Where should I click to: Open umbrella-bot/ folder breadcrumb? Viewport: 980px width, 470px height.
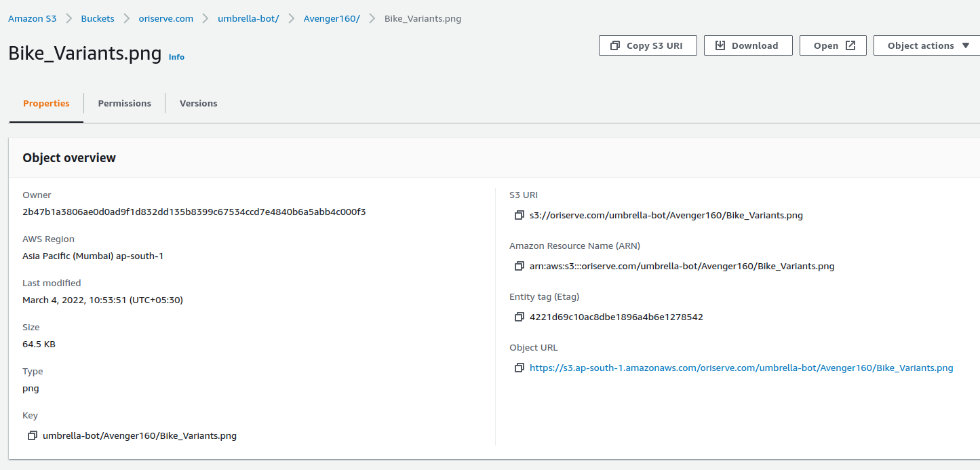[x=248, y=18]
